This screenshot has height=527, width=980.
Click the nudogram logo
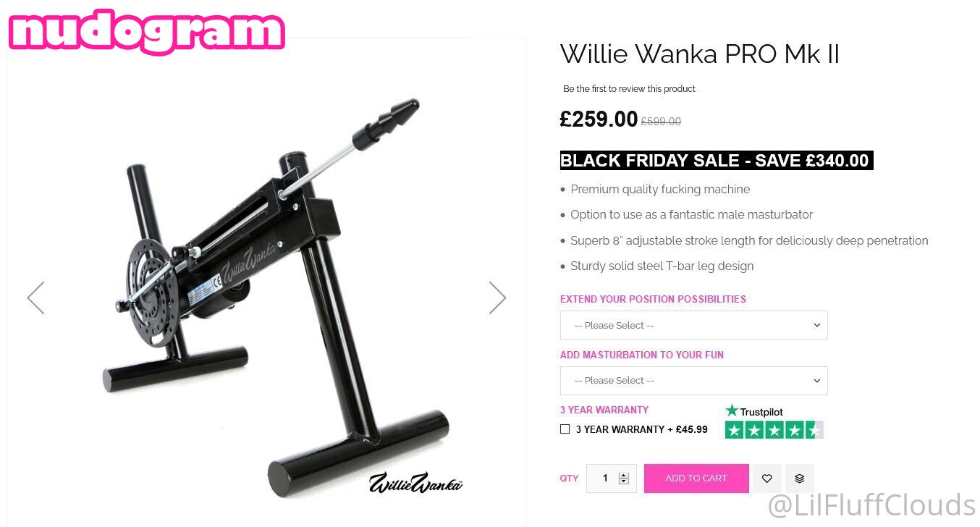(147, 31)
